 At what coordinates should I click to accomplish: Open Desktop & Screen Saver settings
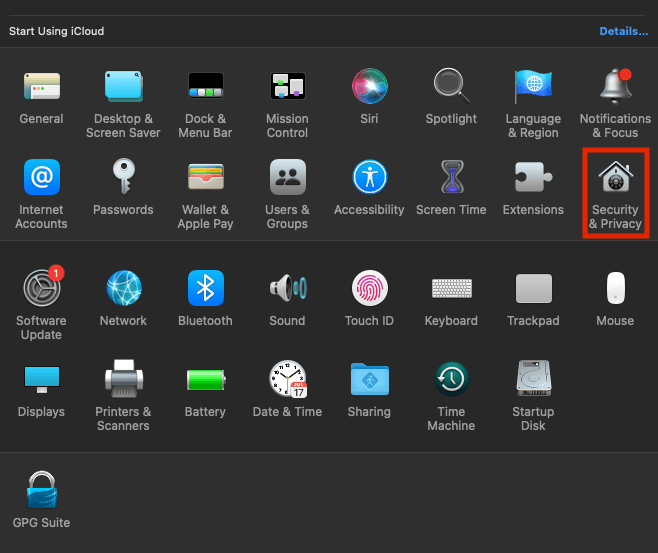(123, 86)
